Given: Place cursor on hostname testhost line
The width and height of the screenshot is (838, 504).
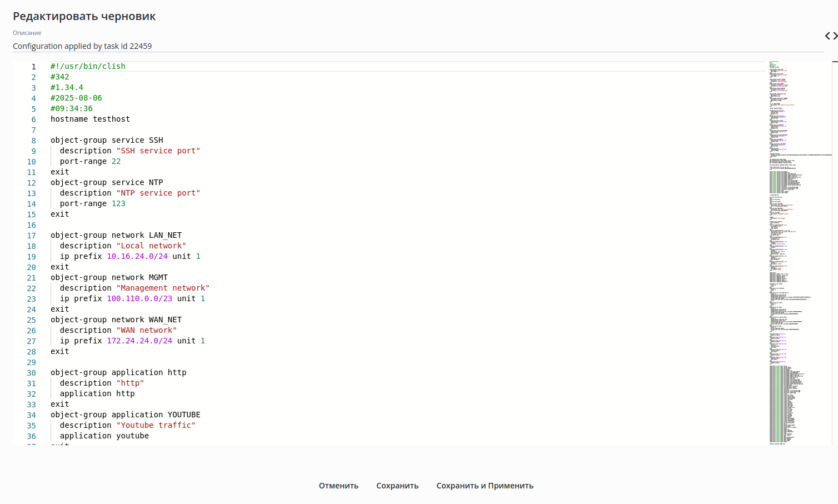Looking at the screenshot, I should coord(90,119).
